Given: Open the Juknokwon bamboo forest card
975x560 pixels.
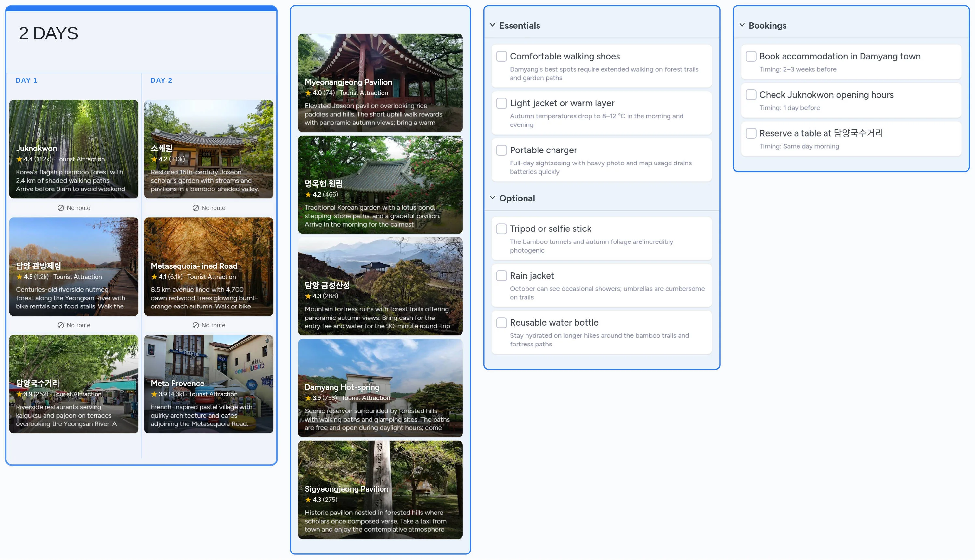Looking at the screenshot, I should point(74,149).
